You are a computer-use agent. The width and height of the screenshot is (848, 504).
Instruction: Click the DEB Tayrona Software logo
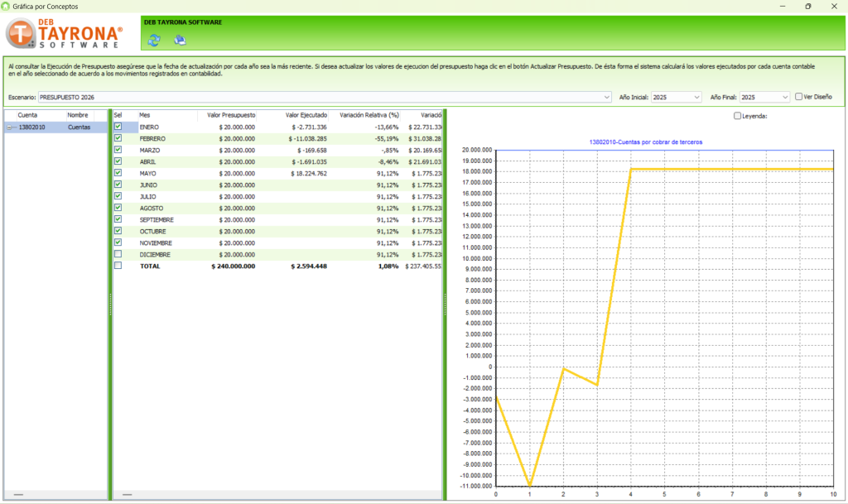click(x=65, y=34)
